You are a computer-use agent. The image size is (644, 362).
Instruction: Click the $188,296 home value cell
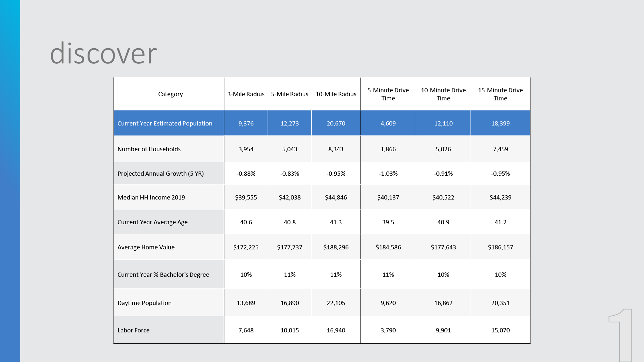point(336,247)
